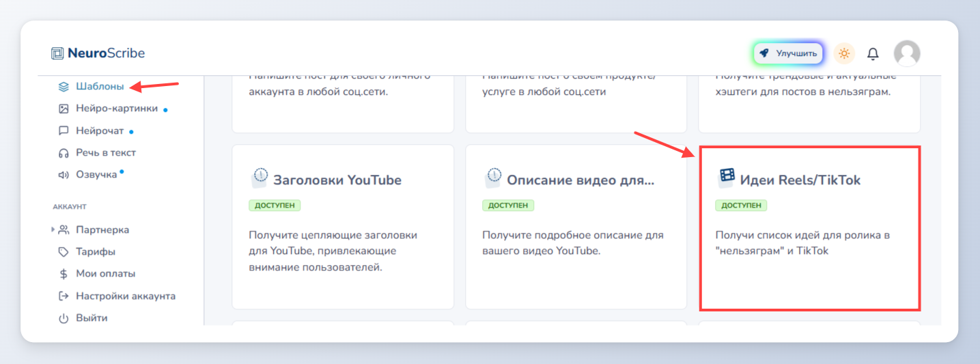Click the Тарифы tag icon

(x=64, y=252)
